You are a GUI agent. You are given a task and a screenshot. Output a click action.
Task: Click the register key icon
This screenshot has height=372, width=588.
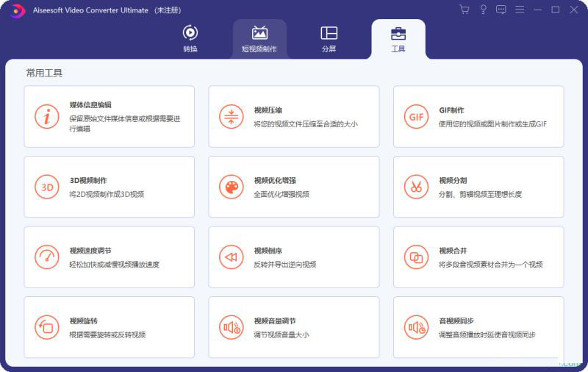coord(483,10)
